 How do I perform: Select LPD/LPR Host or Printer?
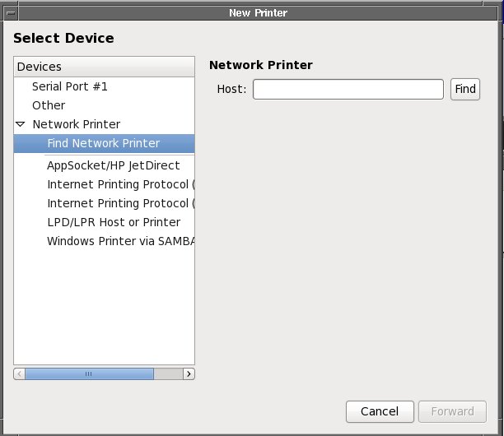click(113, 222)
